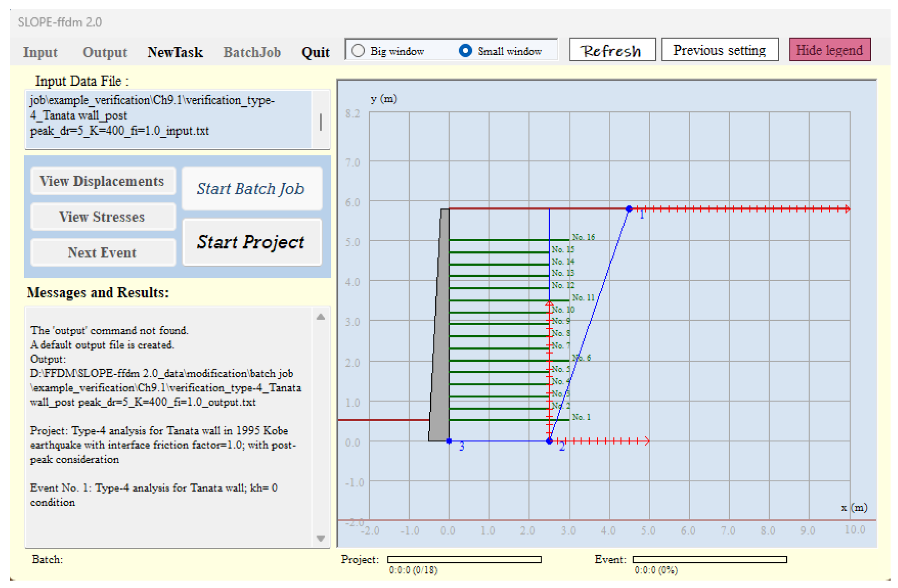The height and width of the screenshot is (588, 898).
Task: Click blue square node 3 at wall toe
Action: click(x=449, y=441)
